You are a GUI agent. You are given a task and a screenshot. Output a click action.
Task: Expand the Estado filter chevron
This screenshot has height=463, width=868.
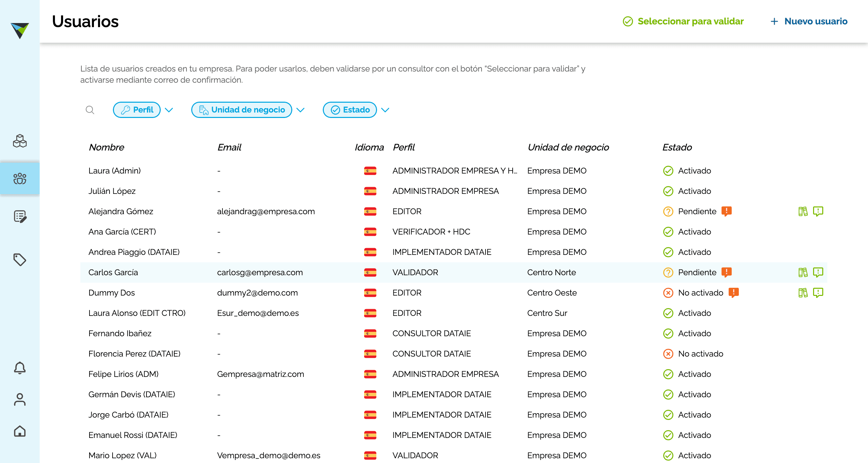tap(385, 110)
